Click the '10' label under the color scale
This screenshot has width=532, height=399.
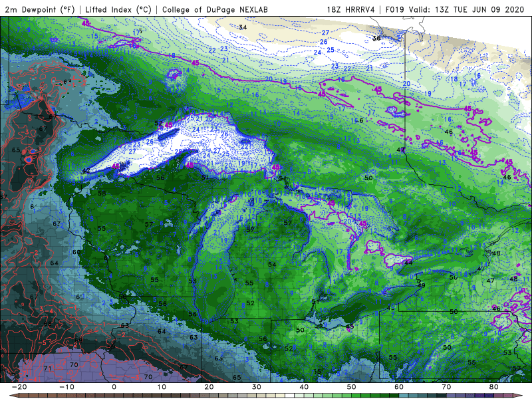[x=162, y=387]
